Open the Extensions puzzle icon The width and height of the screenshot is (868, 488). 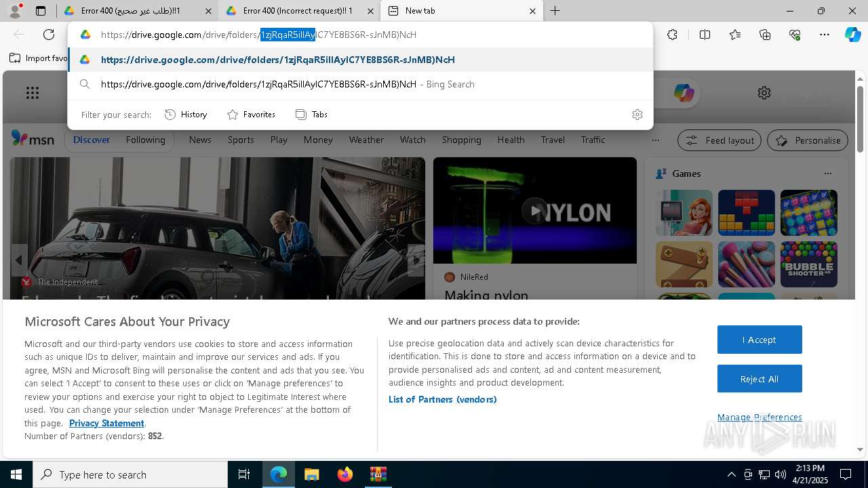(x=672, y=35)
